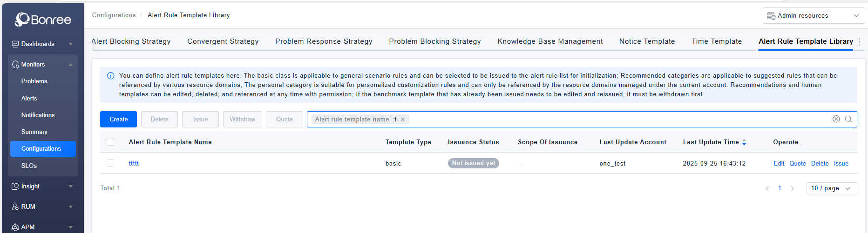This screenshot has height=233, width=868.
Task: Click the Insight sidebar icon
Action: point(15,186)
